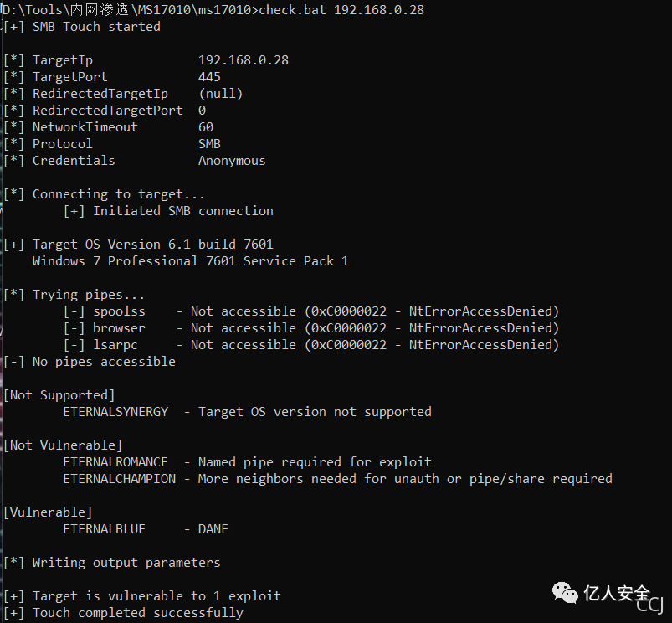Click the Initiated SMB connection line

click(168, 211)
